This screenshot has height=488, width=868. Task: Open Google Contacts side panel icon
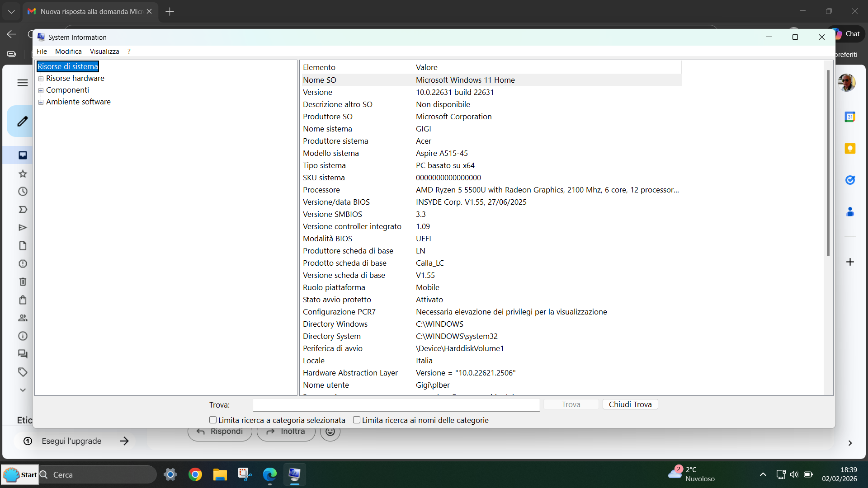coord(850,212)
